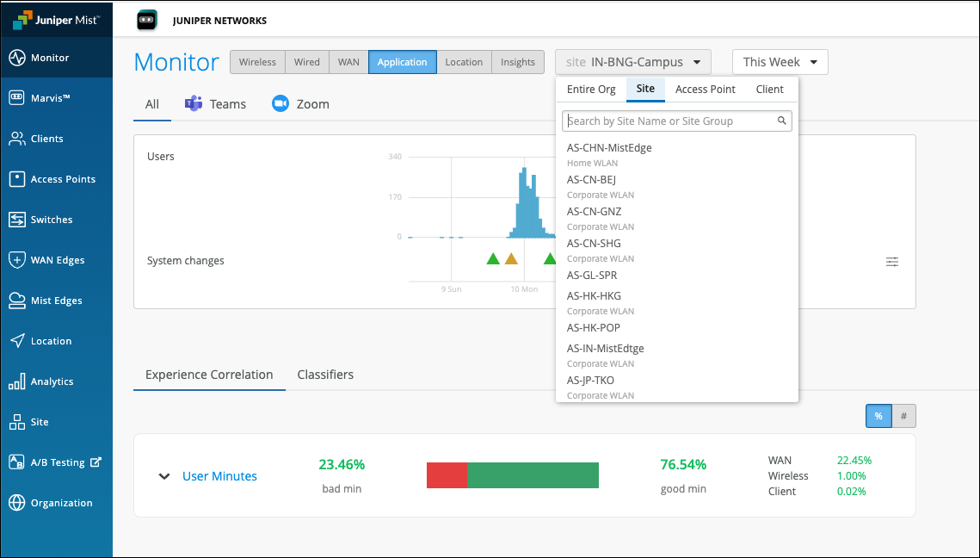Select the Wireless monitor view
Image resolution: width=980 pixels, height=558 pixels.
tap(257, 62)
